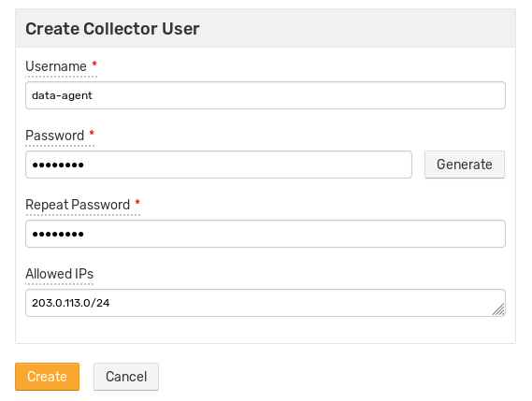Screen dimensions: 532x401
Task: Click the masked dots in Password field
Action: (x=58, y=165)
